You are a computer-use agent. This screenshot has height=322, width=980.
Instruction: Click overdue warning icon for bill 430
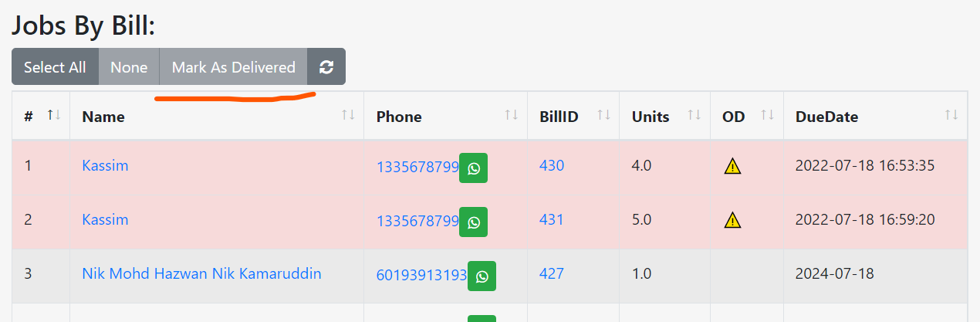(732, 166)
